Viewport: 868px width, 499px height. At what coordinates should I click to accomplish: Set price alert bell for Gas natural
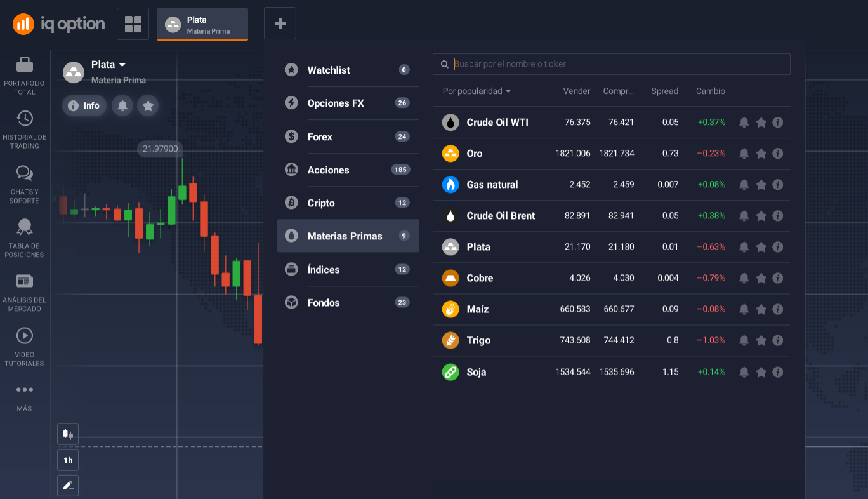coord(744,185)
